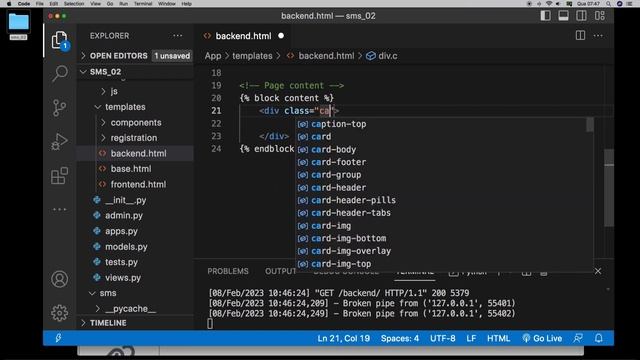Click templates in breadcrumb path
640x360 pixels.
pos(252,56)
